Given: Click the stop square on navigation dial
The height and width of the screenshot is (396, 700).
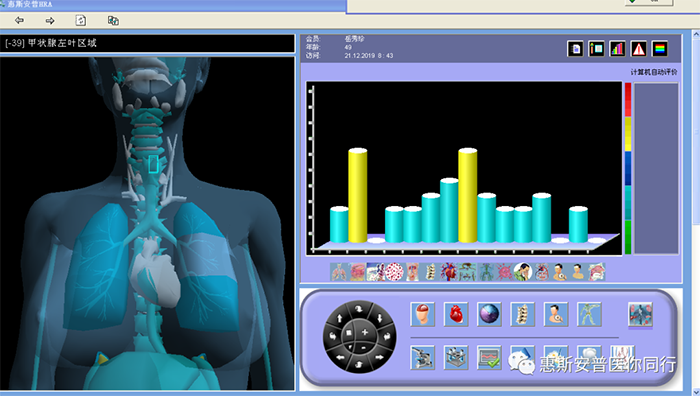Looking at the screenshot, I should click(349, 333).
